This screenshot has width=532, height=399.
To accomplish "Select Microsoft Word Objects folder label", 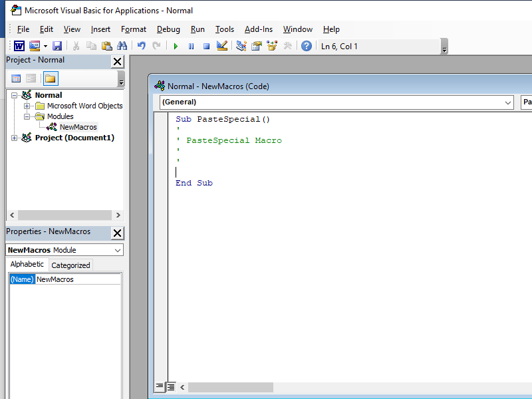I will 85,106.
